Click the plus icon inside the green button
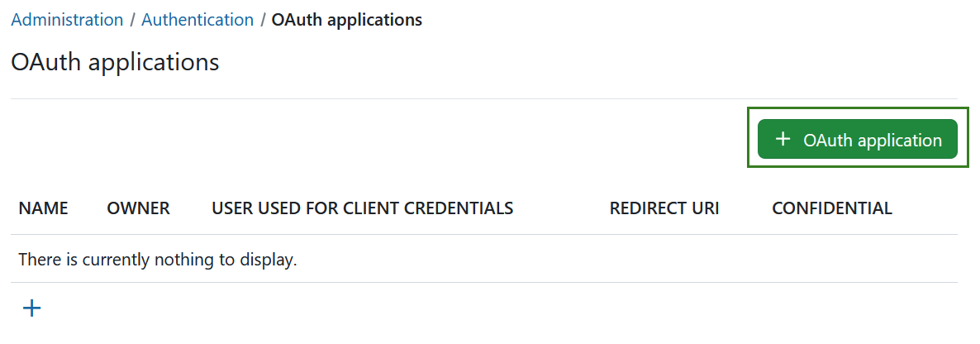The image size is (980, 344). (x=783, y=140)
